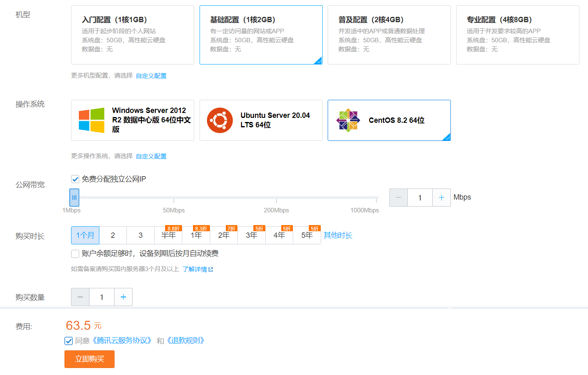
Task: Increase purchase quantity with plus icon
Action: pos(123,297)
